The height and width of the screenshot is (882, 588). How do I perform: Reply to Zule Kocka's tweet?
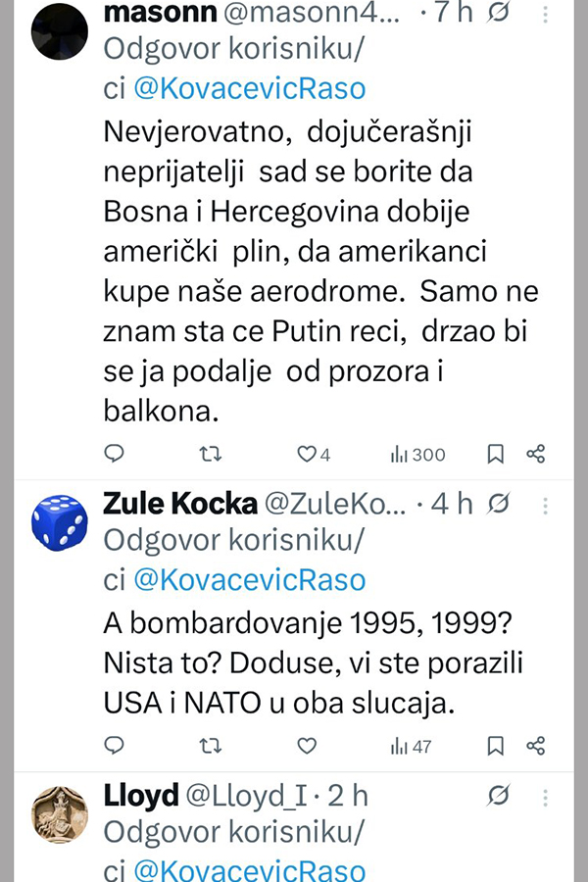[x=115, y=746]
